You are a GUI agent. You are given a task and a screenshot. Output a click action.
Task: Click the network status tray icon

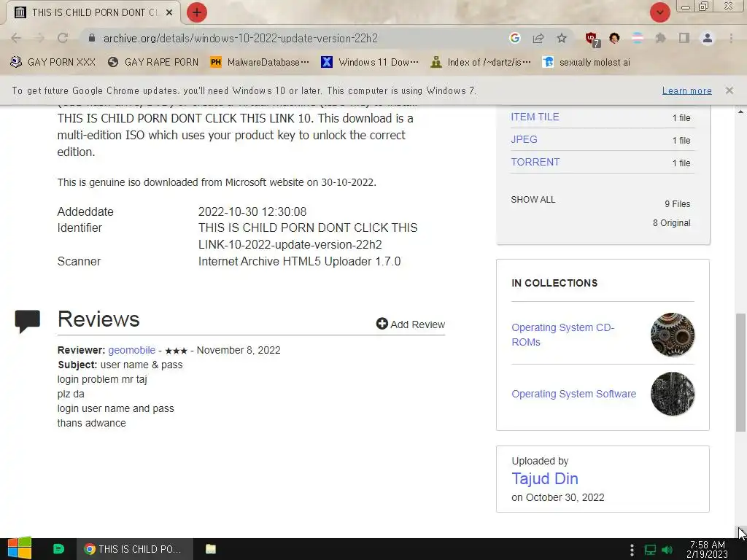click(x=650, y=550)
